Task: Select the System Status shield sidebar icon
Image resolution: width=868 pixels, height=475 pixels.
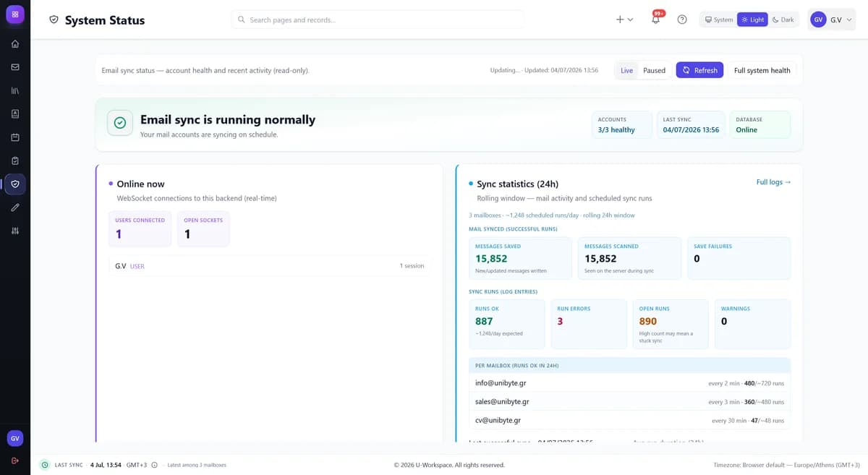Action: click(15, 184)
